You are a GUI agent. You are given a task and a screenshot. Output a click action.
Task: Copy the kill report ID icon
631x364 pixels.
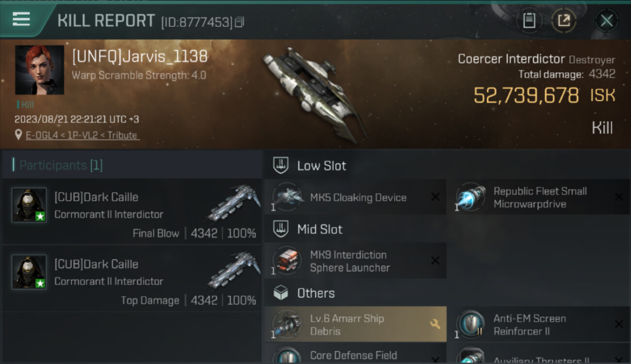pos(239,22)
